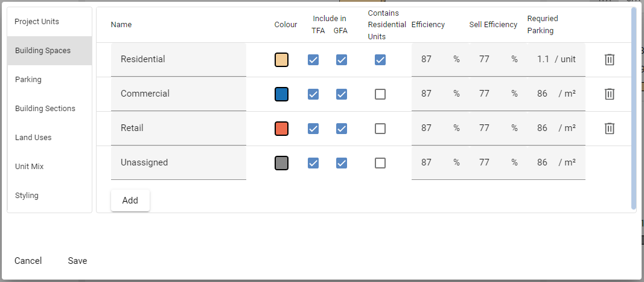Edit the Retail name field
Screen dimensions: 644x282
click(179, 129)
